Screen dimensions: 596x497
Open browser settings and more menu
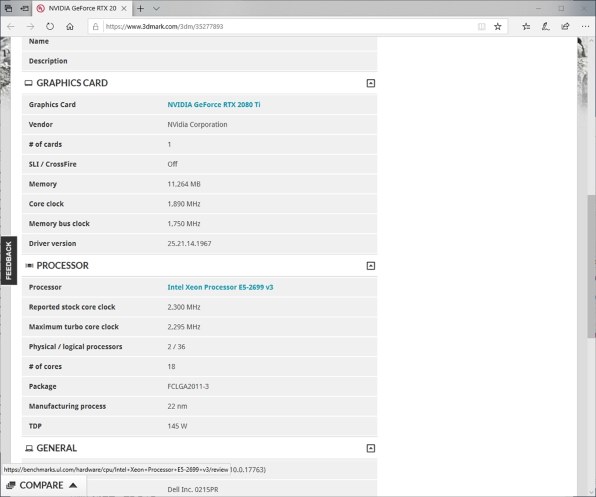point(585,27)
